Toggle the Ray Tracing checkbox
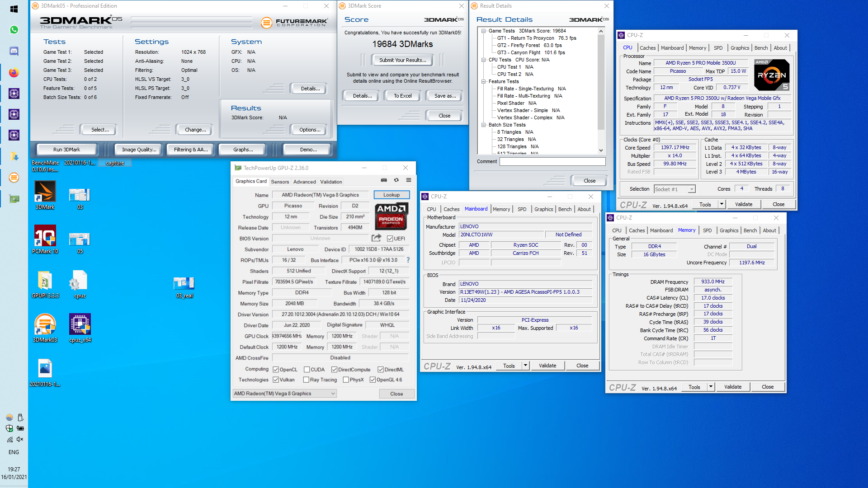Viewport: 868px width, 488px height. coord(306,380)
